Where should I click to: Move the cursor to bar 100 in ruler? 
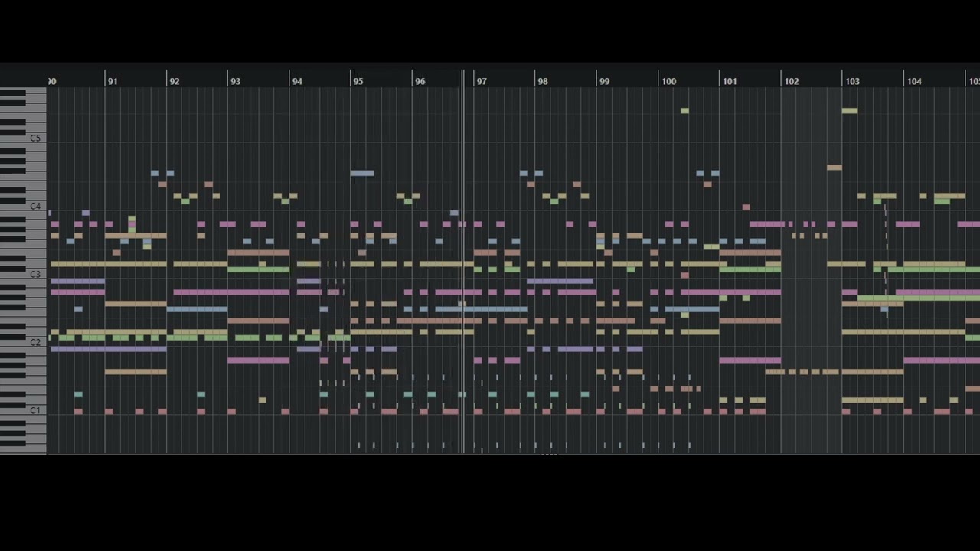pyautogui.click(x=668, y=81)
